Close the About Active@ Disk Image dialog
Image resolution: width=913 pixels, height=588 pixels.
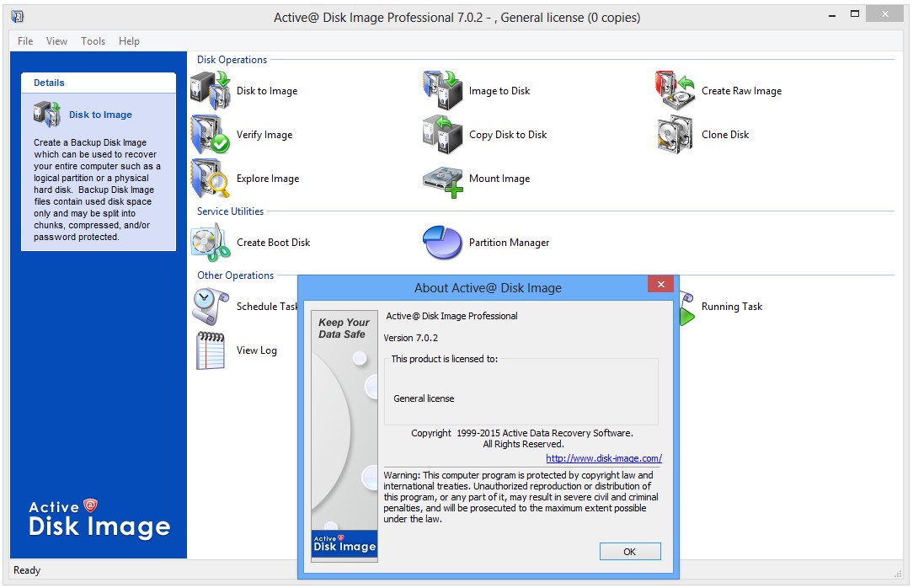coord(661,284)
